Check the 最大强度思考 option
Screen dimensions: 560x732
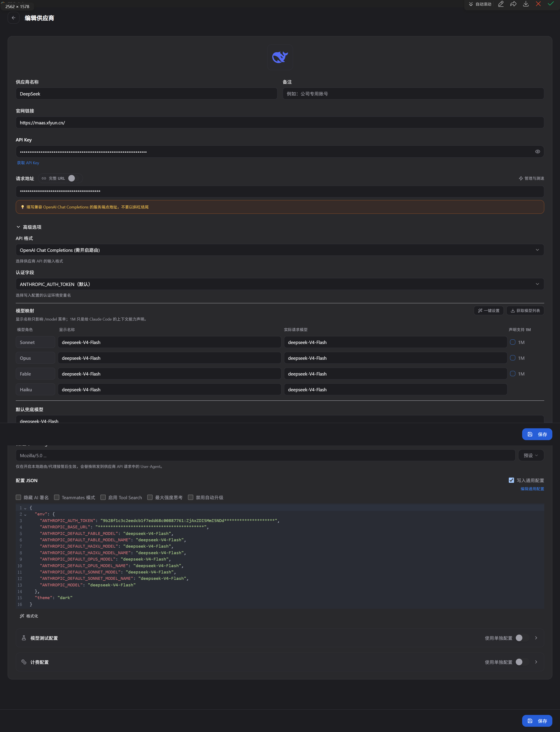point(150,497)
